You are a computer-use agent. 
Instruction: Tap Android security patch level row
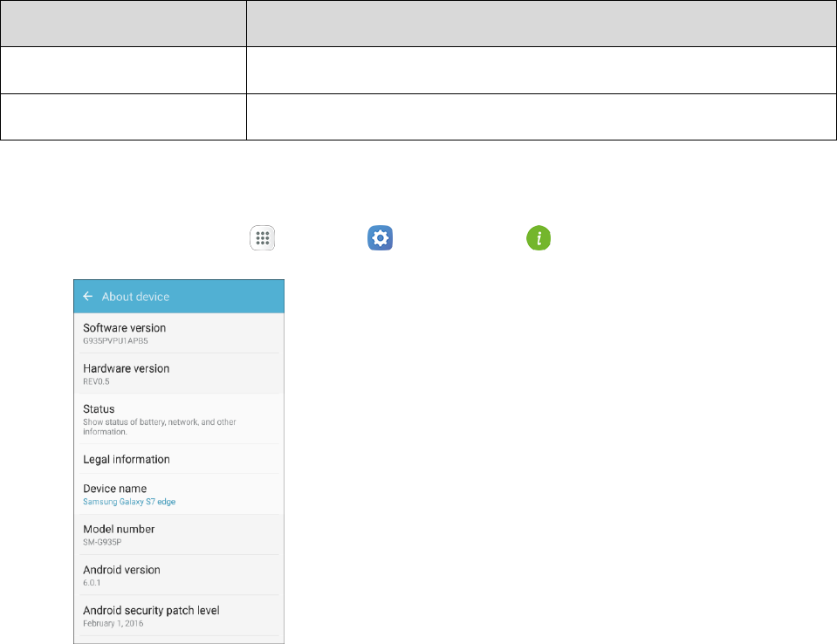pos(179,616)
